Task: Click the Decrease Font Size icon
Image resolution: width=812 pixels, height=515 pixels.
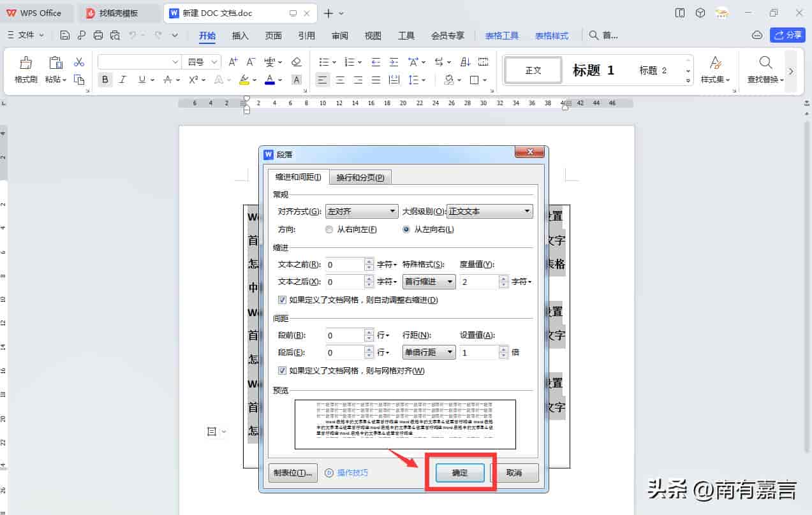Action: click(x=251, y=62)
